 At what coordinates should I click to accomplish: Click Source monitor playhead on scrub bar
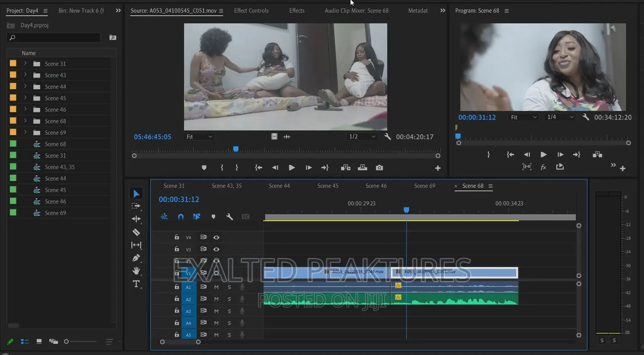pyautogui.click(x=236, y=149)
